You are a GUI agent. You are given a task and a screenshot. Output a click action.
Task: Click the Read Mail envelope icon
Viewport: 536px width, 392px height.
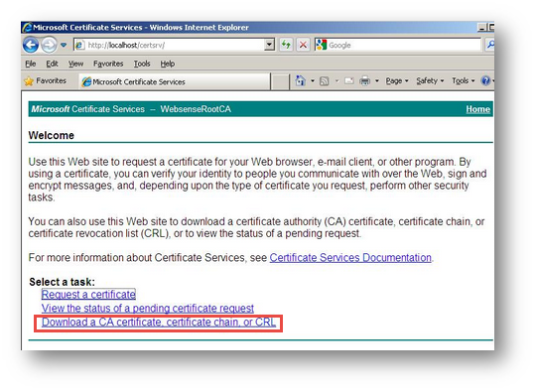tap(349, 81)
